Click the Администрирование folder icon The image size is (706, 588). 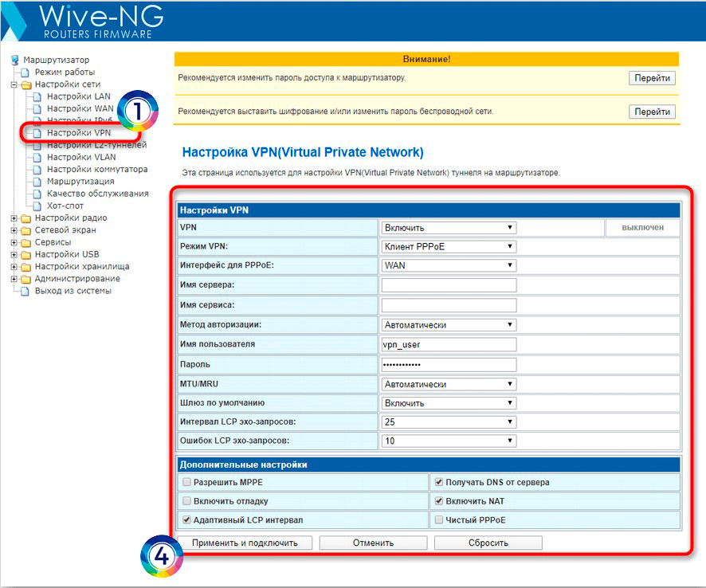point(26,279)
